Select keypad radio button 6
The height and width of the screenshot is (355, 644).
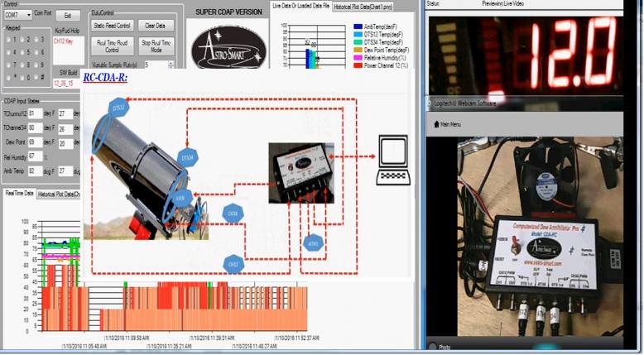coord(36,52)
